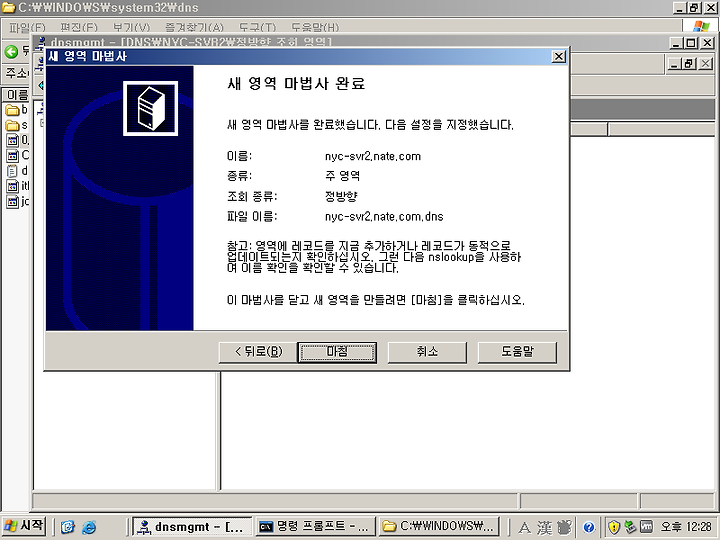The height and width of the screenshot is (540, 720).
Task: Open the 도구(T) menu in Explorer window
Action: [257, 28]
